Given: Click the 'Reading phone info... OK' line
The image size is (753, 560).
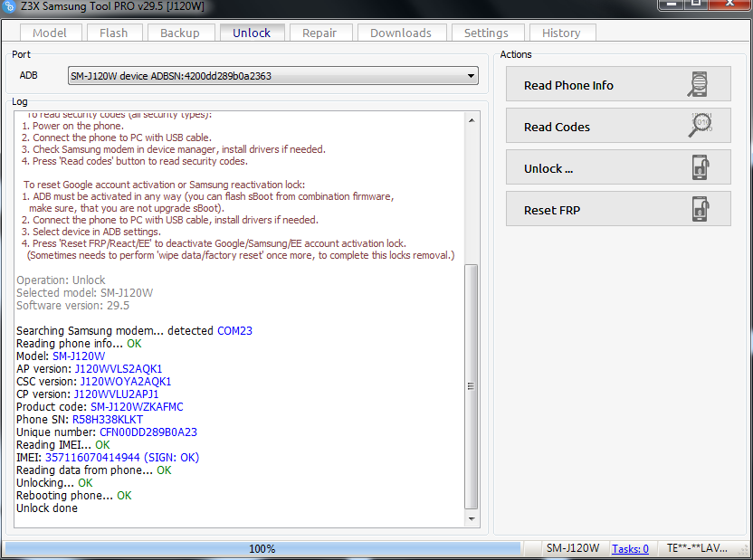Looking at the screenshot, I should (80, 343).
